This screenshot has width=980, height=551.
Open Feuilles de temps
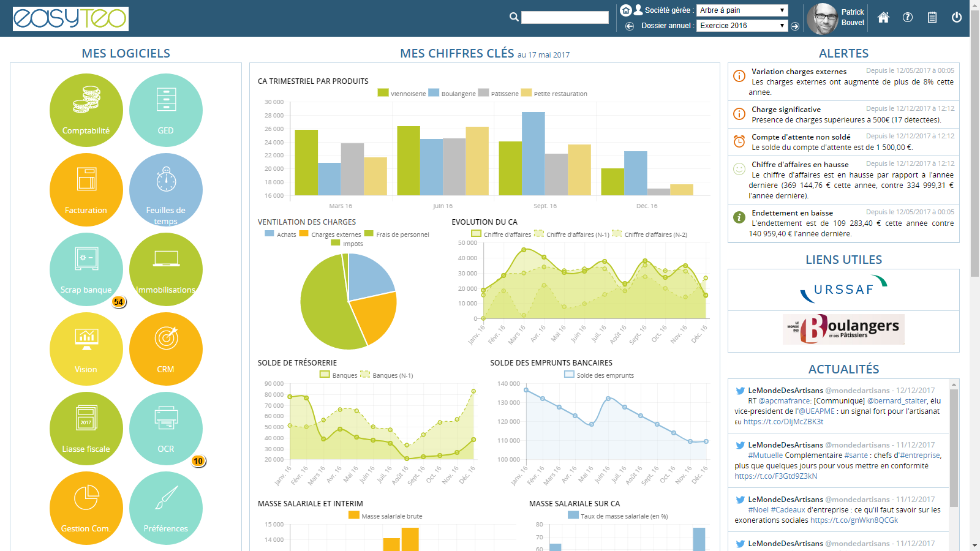pos(165,190)
